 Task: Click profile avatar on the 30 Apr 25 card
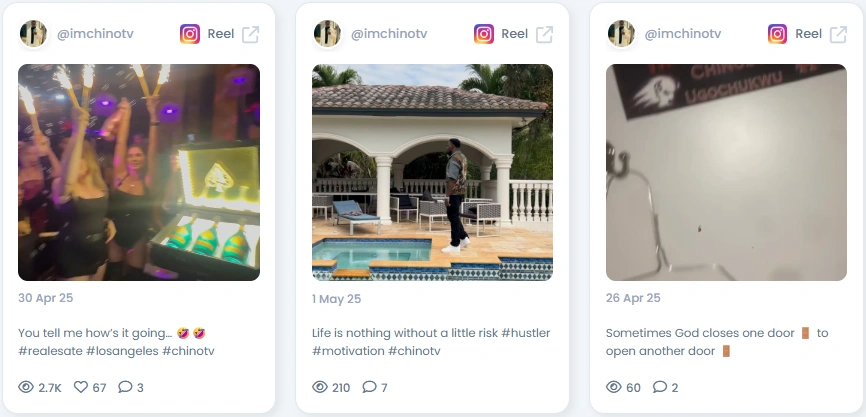click(33, 34)
